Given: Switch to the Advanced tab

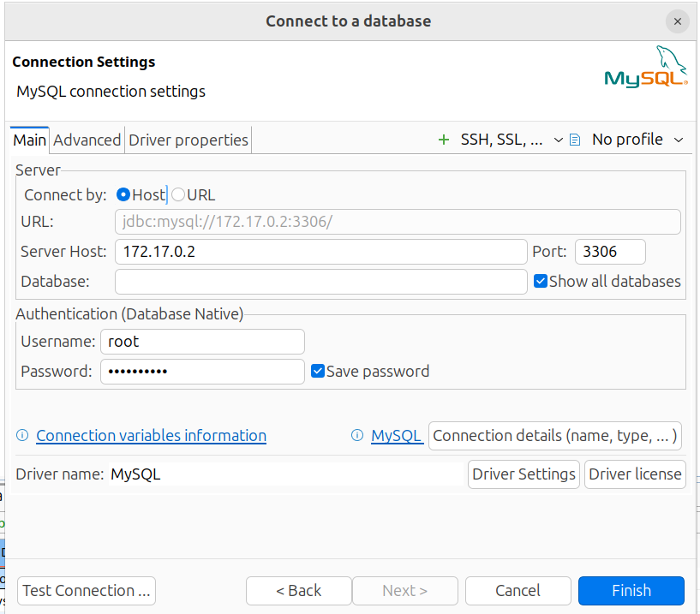Looking at the screenshot, I should tap(87, 140).
